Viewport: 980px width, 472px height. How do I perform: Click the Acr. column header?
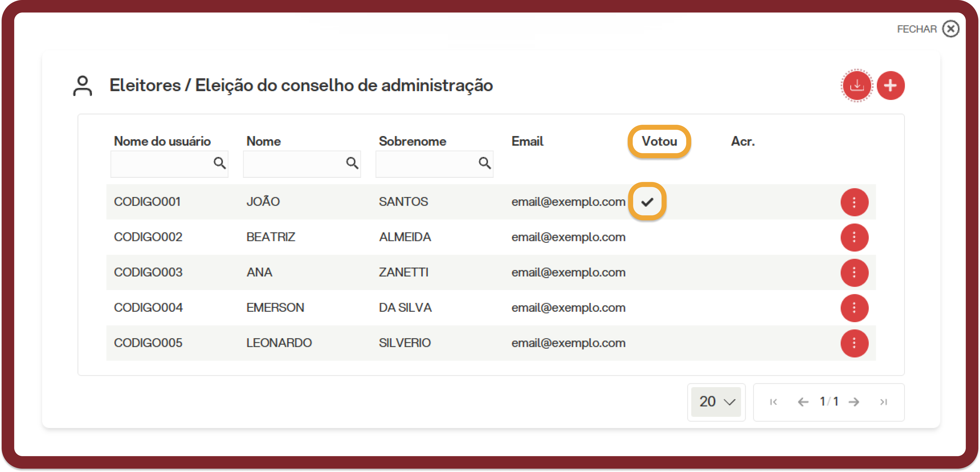click(743, 141)
